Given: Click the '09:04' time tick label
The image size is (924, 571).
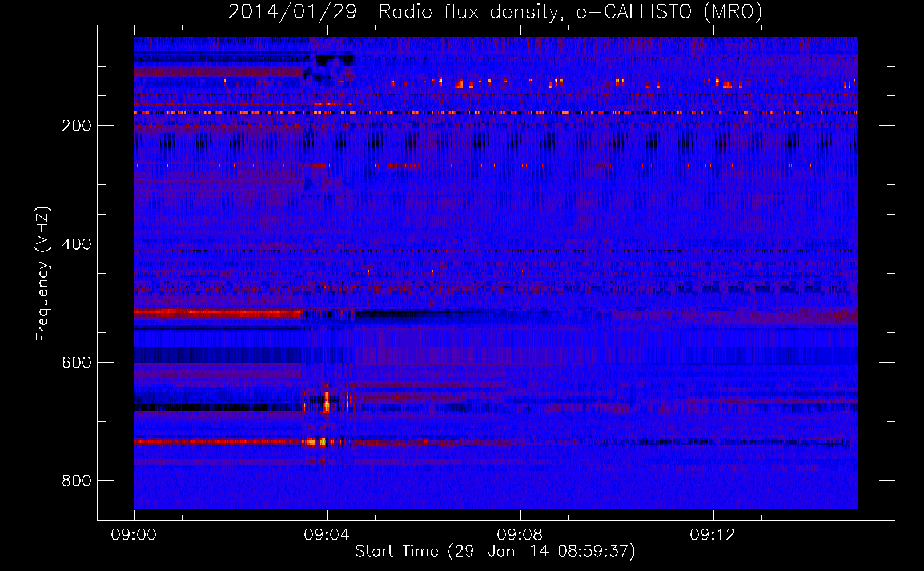Looking at the screenshot, I should click(327, 535).
